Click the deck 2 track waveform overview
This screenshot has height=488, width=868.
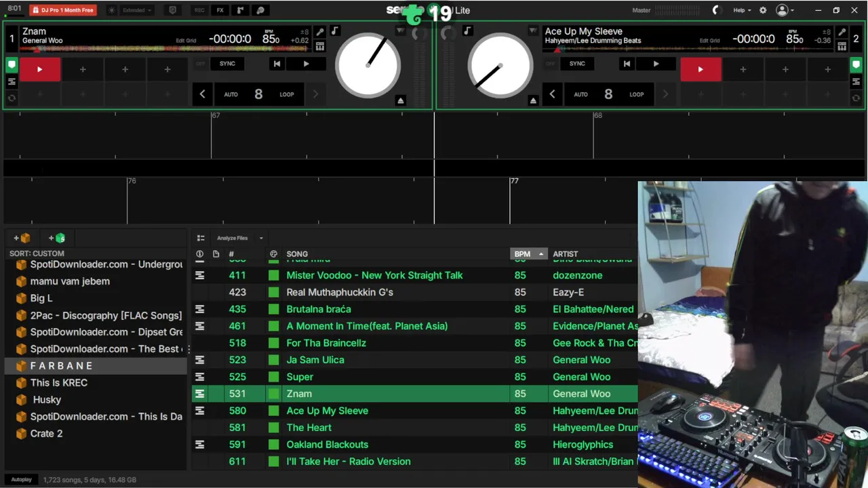tap(688, 49)
